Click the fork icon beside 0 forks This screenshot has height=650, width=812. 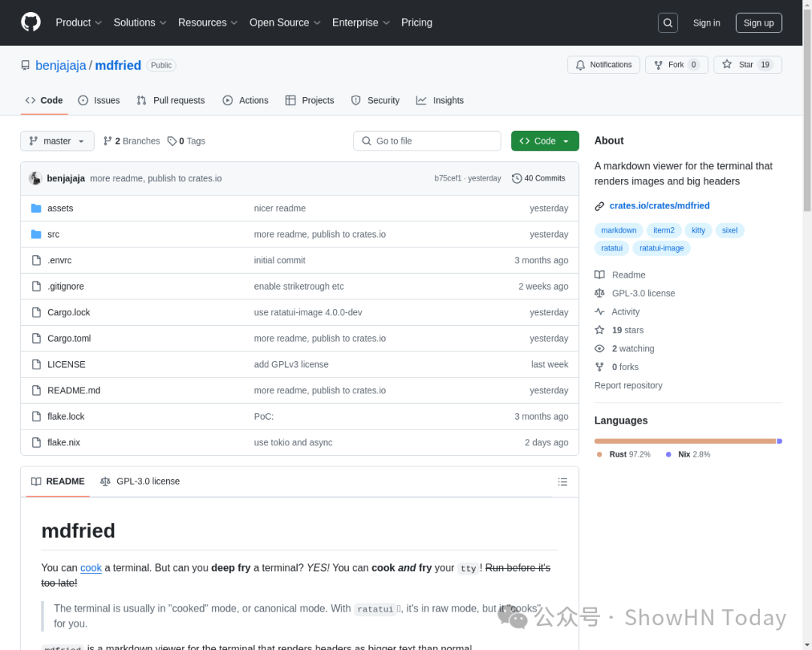click(x=599, y=367)
